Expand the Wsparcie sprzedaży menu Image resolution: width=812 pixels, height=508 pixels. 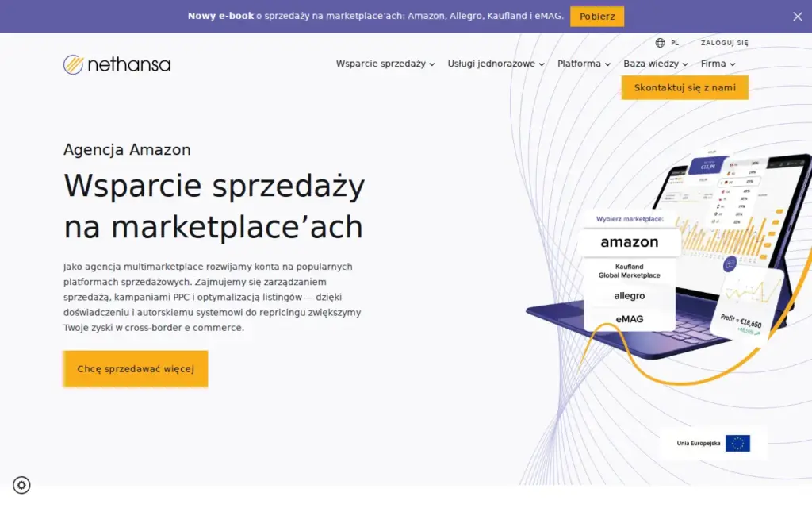click(x=385, y=63)
